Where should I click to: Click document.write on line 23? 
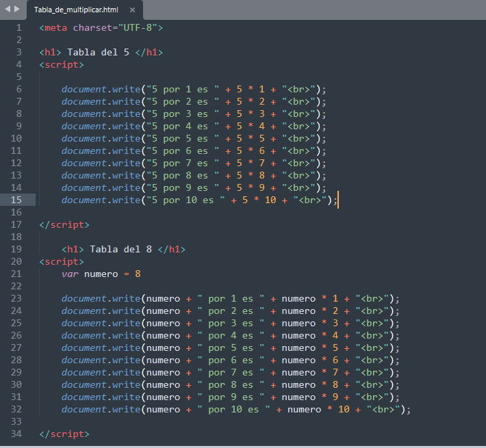point(101,299)
